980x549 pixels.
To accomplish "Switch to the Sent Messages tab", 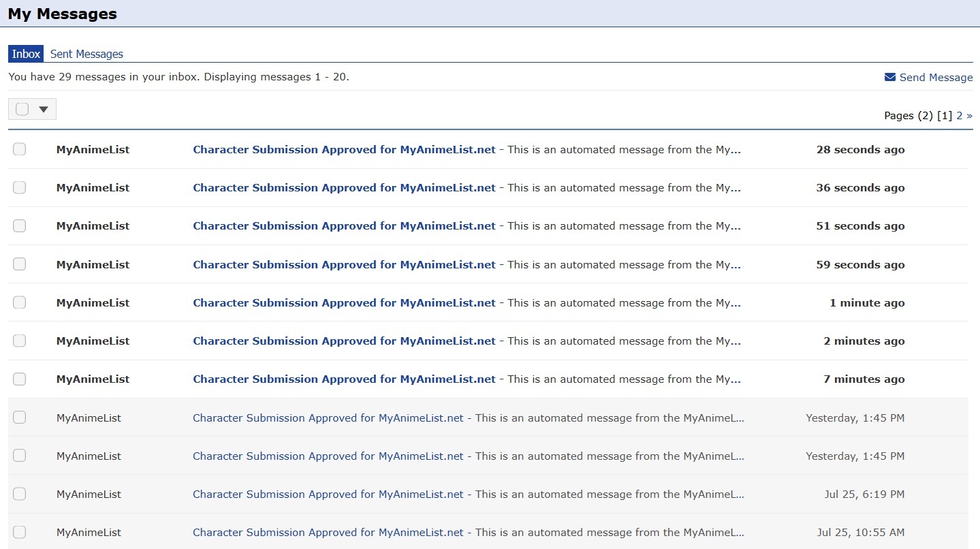I will pyautogui.click(x=86, y=54).
